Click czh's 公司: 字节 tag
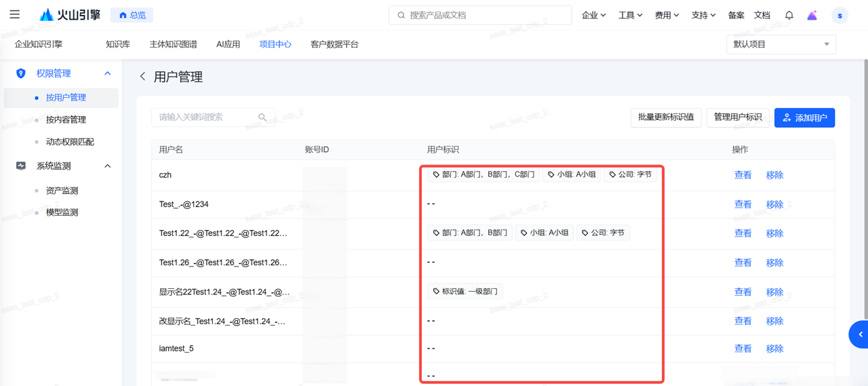 [x=630, y=174]
